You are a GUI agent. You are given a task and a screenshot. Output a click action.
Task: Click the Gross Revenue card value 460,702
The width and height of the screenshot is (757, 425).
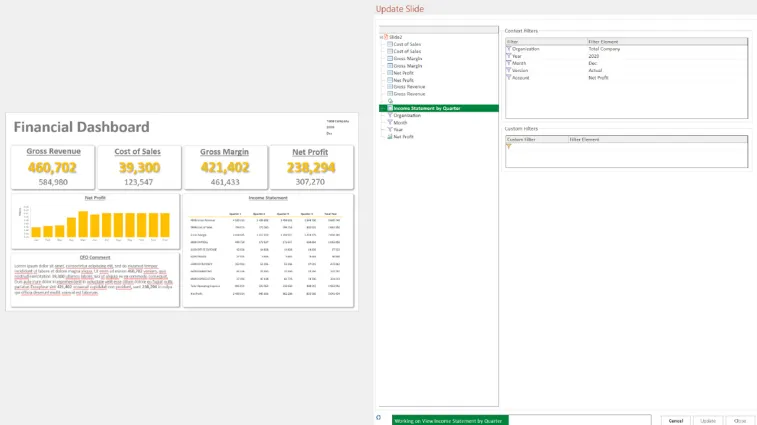click(52, 168)
